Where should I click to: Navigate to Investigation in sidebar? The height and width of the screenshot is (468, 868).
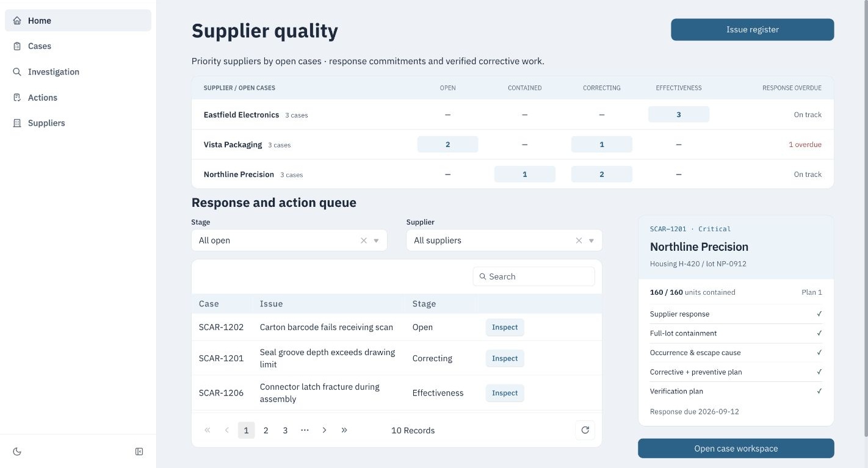coord(78,72)
